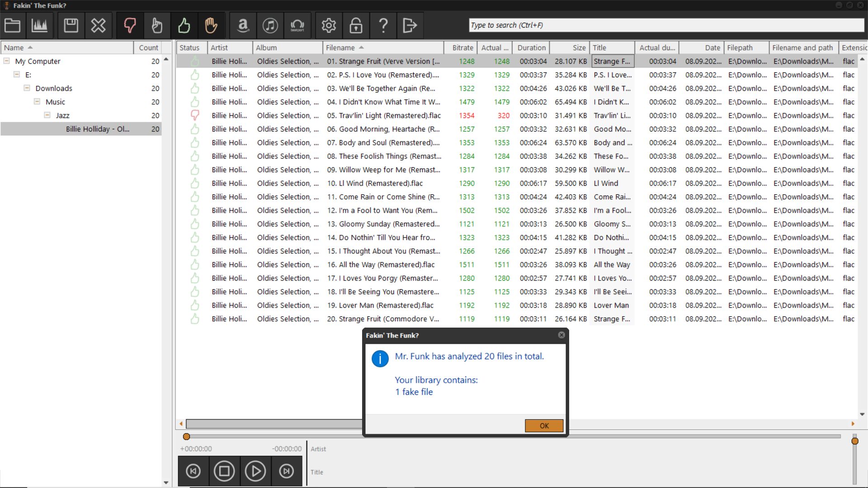Screen dimensions: 868x488
Task: Click the Beatport headphones icon
Action: [x=297, y=25]
